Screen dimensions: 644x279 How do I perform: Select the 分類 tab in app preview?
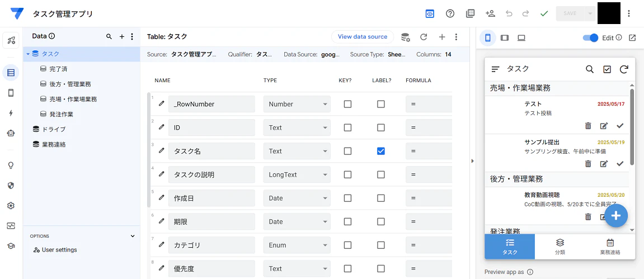pos(560,247)
